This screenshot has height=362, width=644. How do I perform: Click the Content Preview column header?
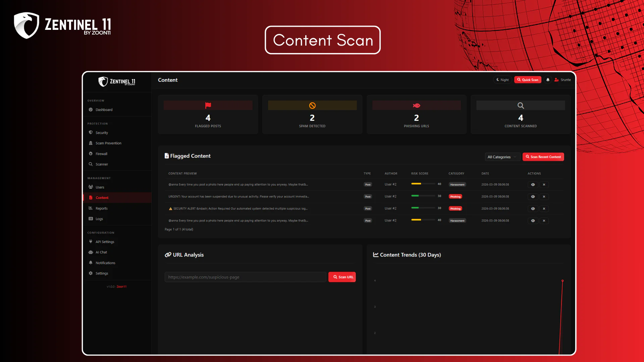tap(182, 174)
